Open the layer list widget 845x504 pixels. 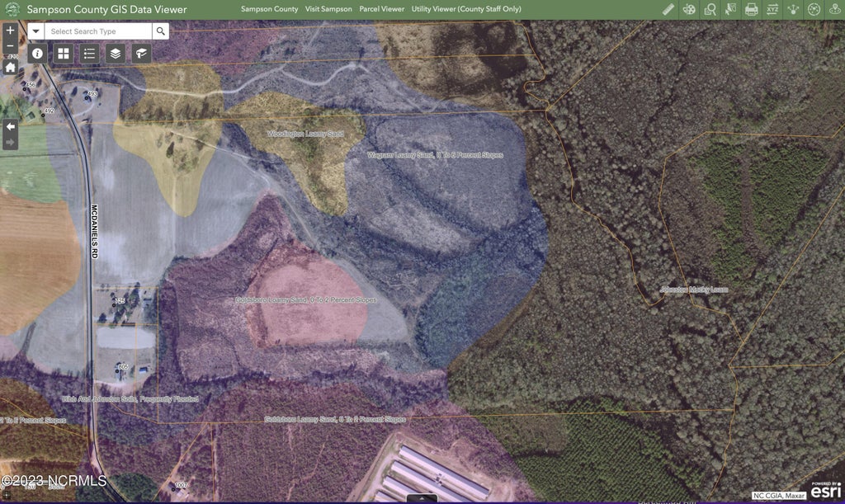pyautogui.click(x=116, y=54)
